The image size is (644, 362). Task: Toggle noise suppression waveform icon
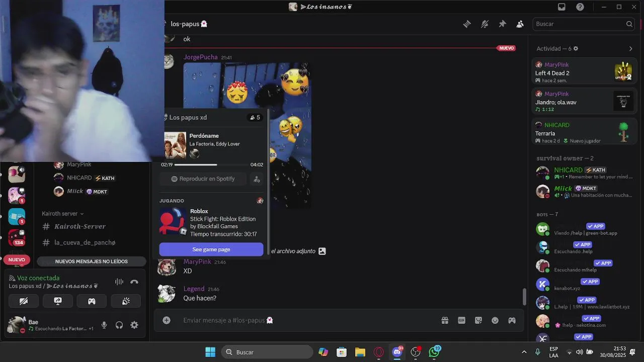[x=119, y=282]
